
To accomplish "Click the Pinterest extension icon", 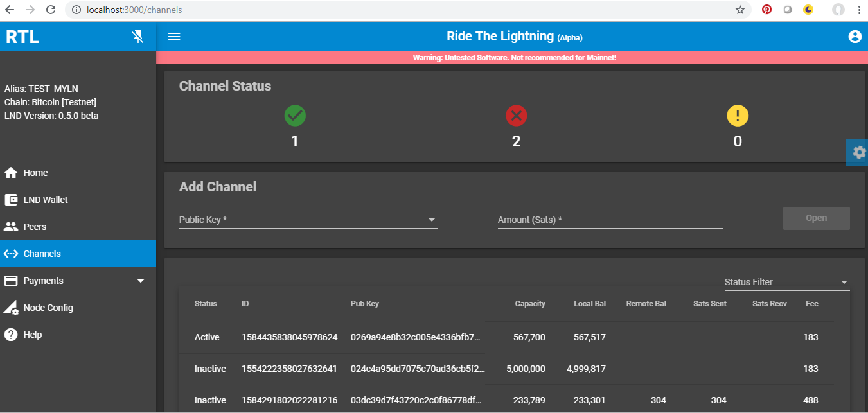I will (766, 10).
